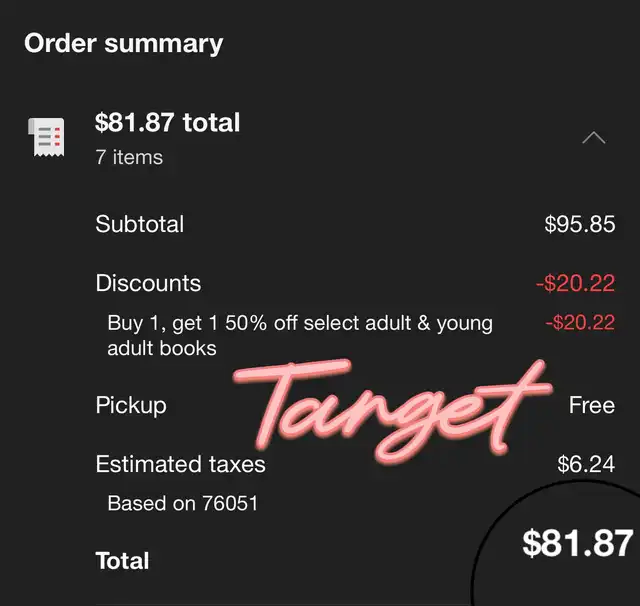640x606 pixels.
Task: Click the $6.24 estimated tax amount
Action: (586, 464)
